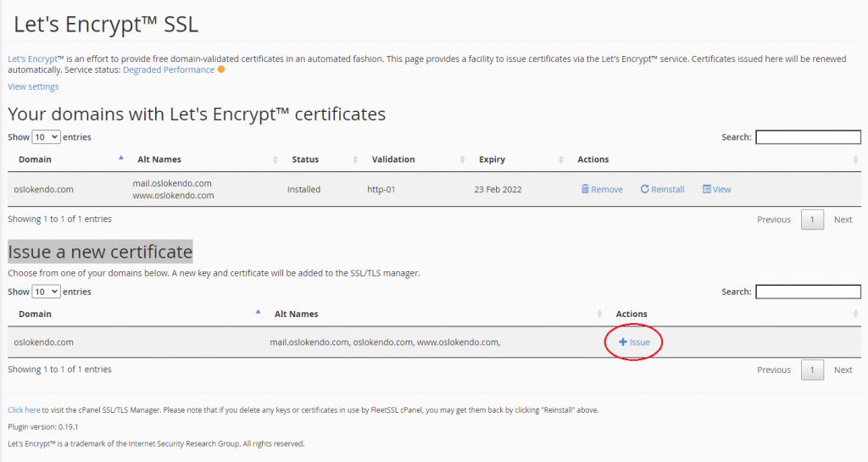Open the View settings link
Image resolution: width=868 pixels, height=462 pixels.
[x=33, y=86]
